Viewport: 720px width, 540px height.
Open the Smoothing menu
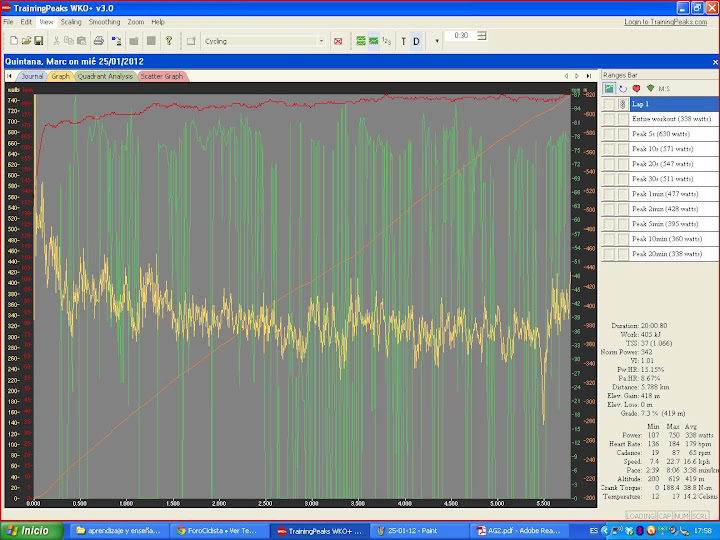[x=104, y=22]
